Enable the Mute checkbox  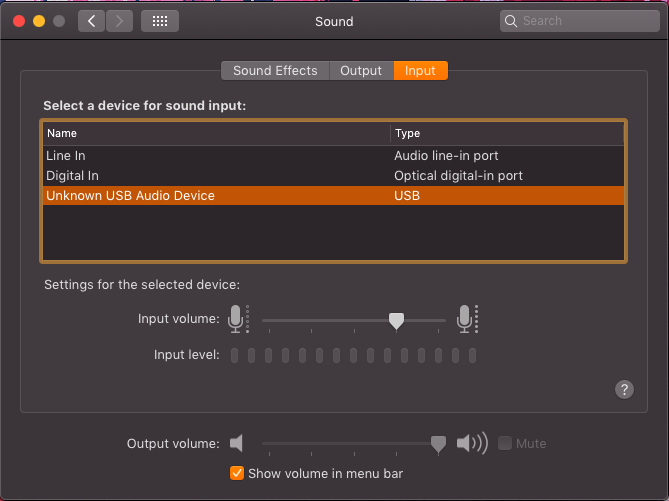(x=505, y=443)
